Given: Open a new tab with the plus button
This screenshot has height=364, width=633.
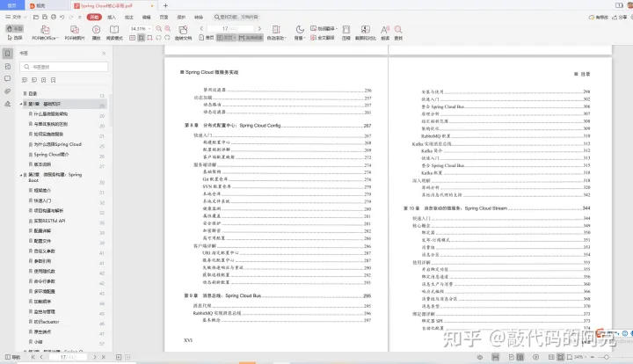Looking at the screenshot, I should (x=165, y=5).
